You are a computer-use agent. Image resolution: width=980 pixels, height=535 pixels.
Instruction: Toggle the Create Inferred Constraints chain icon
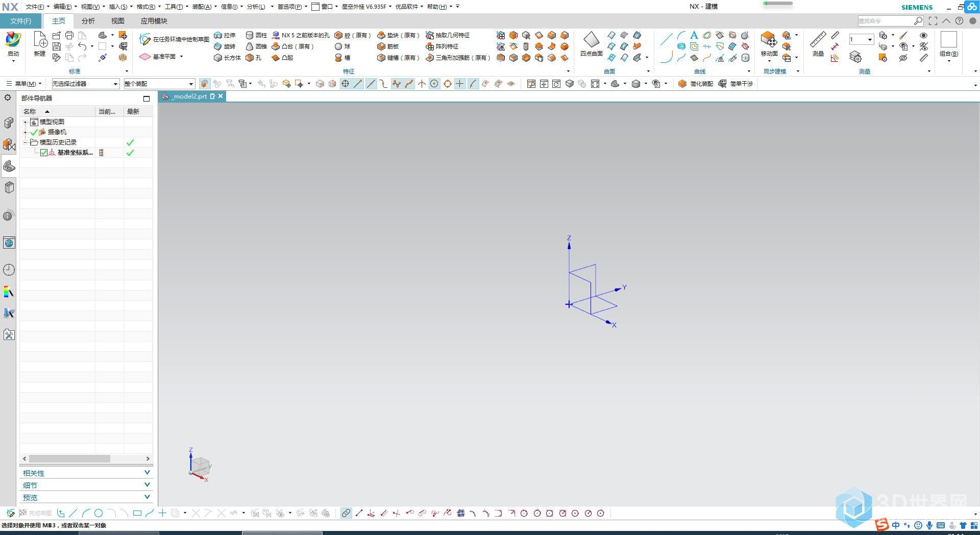346,513
